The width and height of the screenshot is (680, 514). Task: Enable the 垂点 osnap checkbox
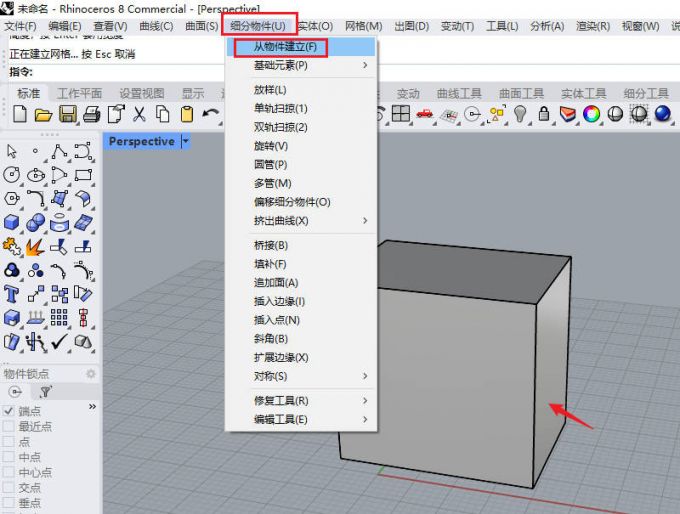click(8, 503)
